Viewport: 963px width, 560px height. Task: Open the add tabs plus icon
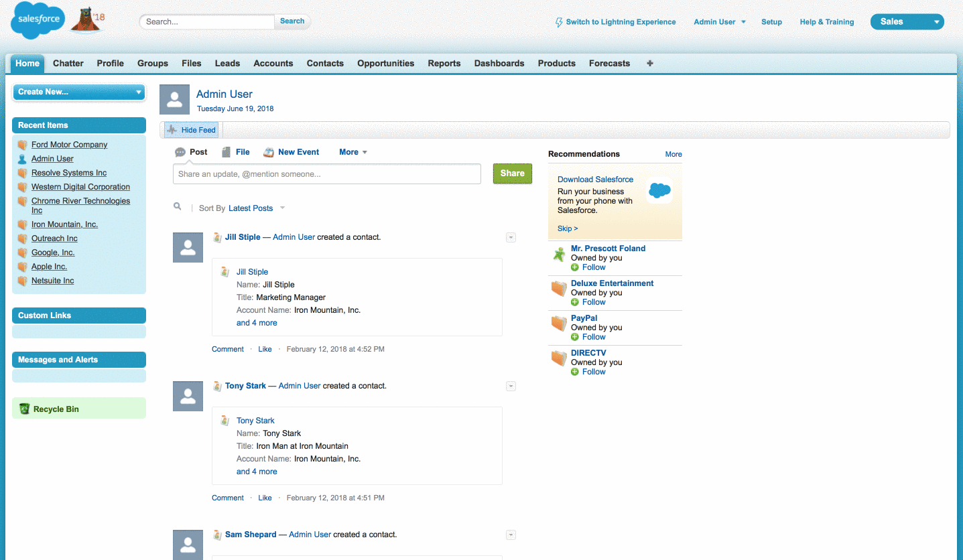click(x=649, y=64)
